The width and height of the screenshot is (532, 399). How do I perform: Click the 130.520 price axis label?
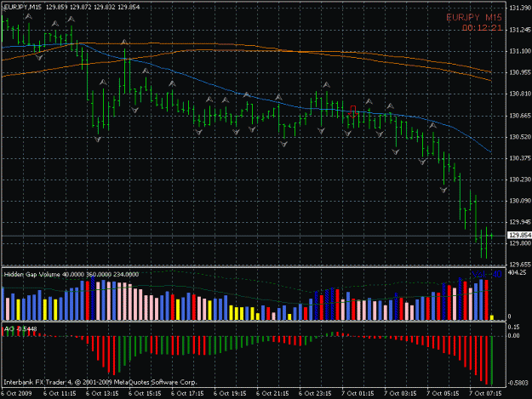click(x=520, y=137)
